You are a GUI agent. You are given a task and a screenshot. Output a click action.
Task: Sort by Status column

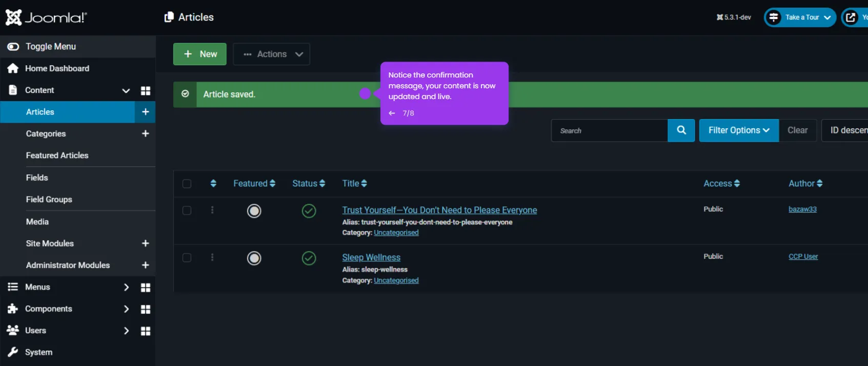pos(309,183)
